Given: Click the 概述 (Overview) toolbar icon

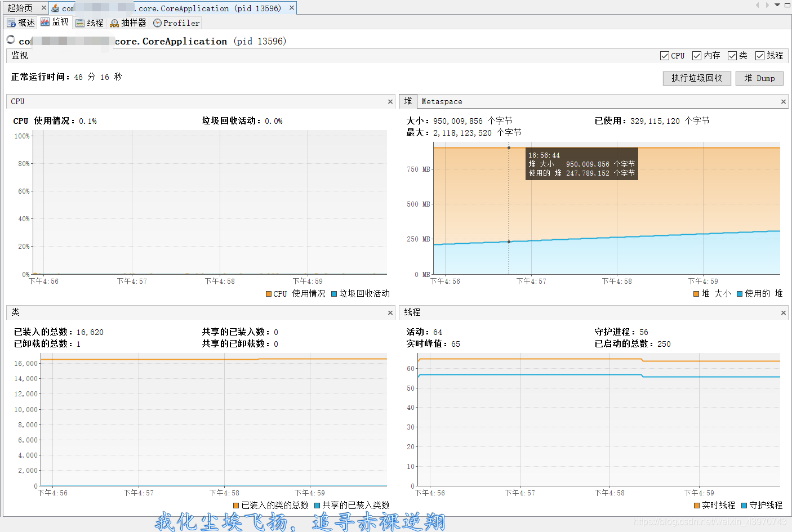Looking at the screenshot, I should (20, 23).
